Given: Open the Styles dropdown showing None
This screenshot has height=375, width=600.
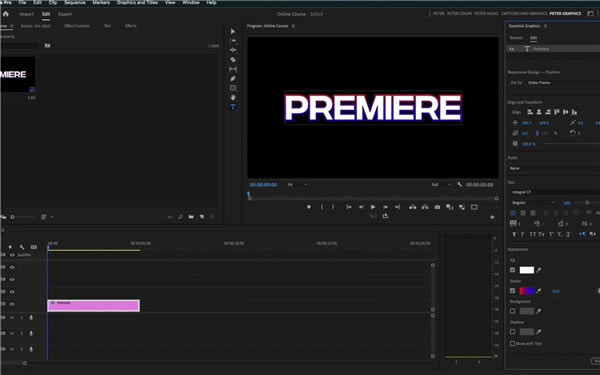Looking at the screenshot, I should click(554, 168).
